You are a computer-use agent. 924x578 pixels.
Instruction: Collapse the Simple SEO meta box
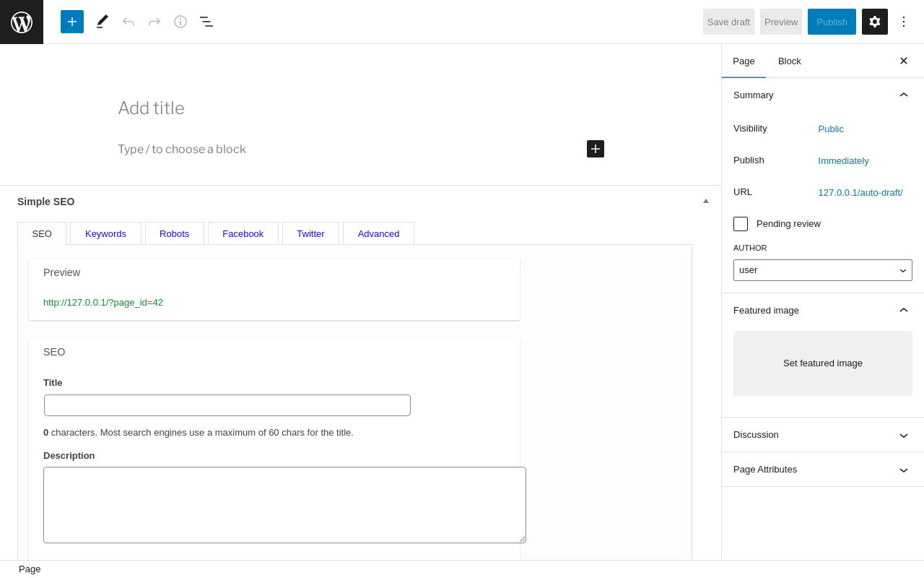706,202
